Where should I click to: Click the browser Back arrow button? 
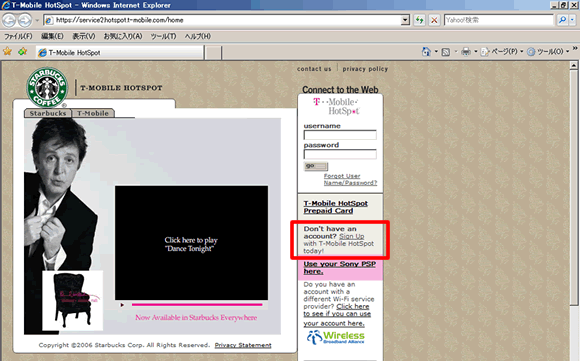point(9,20)
